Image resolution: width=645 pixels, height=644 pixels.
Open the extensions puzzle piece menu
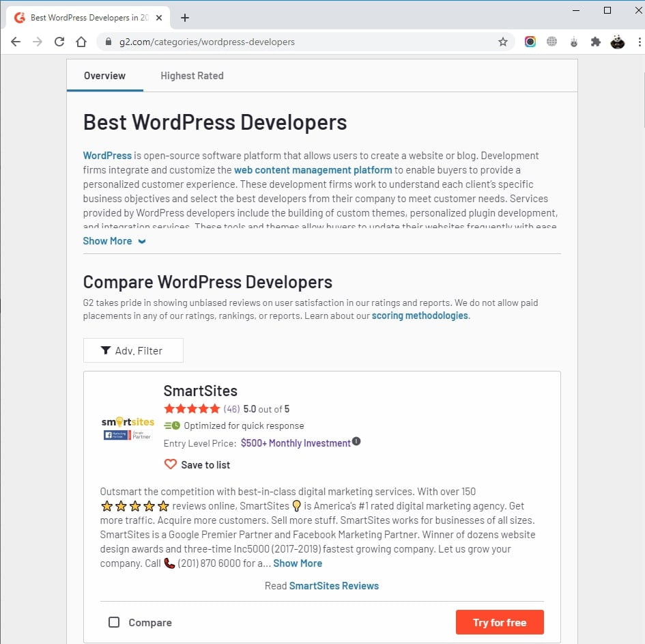pos(595,42)
